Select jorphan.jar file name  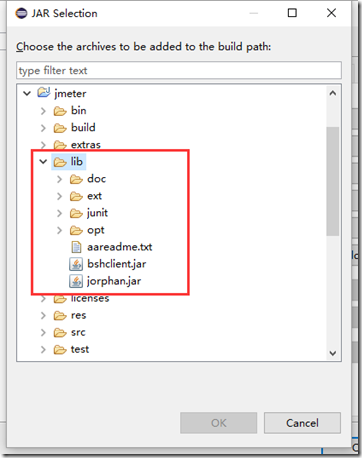coord(114,282)
